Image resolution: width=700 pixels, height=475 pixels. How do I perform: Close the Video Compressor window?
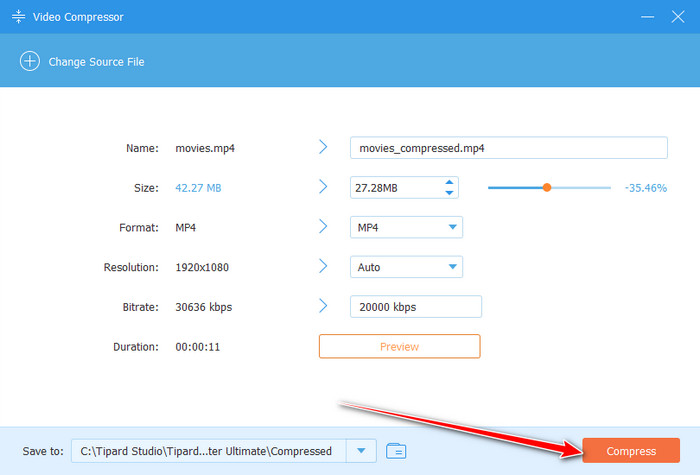[677, 18]
